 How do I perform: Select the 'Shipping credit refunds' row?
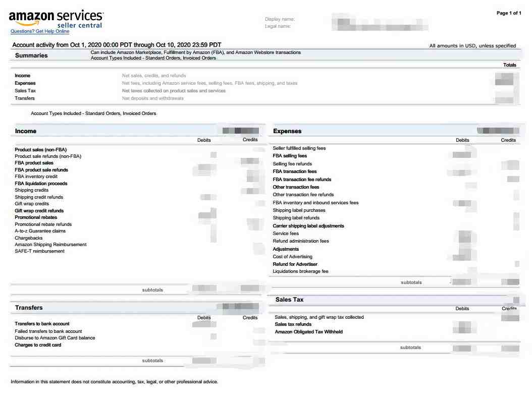click(x=39, y=197)
